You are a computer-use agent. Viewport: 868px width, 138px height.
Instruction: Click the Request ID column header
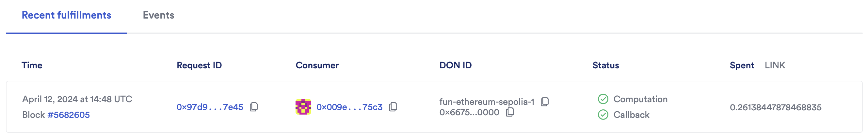tap(199, 65)
